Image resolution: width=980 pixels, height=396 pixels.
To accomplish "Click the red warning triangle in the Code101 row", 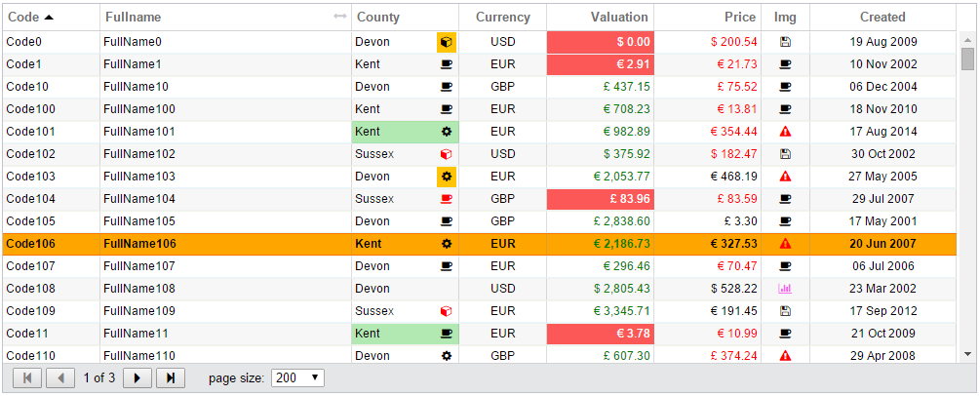I will pos(786,132).
